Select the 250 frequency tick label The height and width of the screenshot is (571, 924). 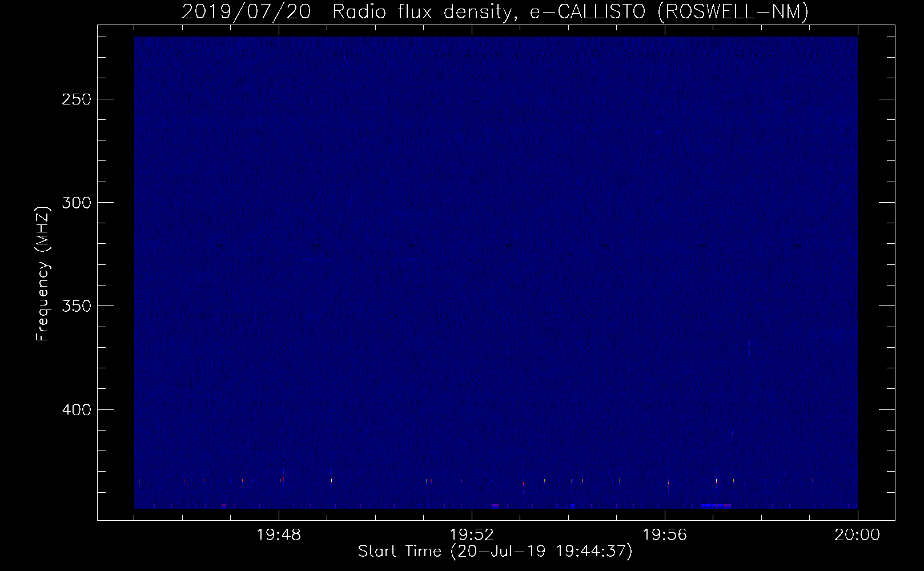pyautogui.click(x=76, y=99)
